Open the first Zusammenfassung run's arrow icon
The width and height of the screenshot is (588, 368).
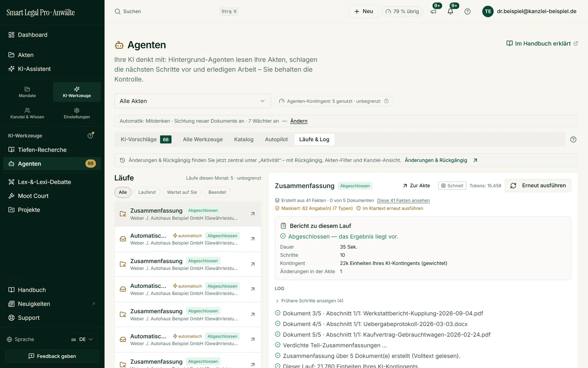pyautogui.click(x=253, y=214)
